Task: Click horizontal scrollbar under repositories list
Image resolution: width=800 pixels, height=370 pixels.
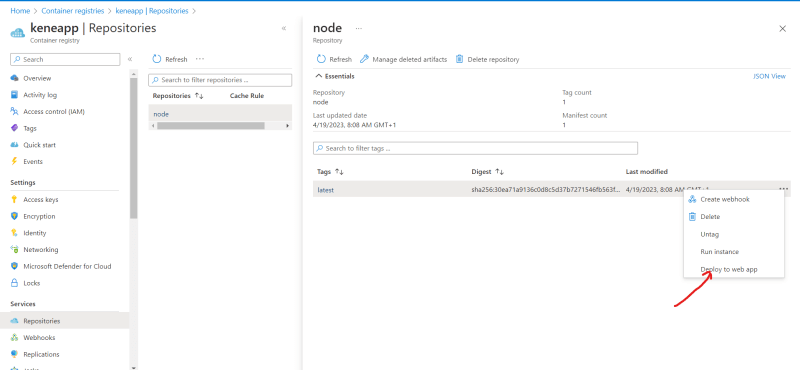Action: point(211,126)
